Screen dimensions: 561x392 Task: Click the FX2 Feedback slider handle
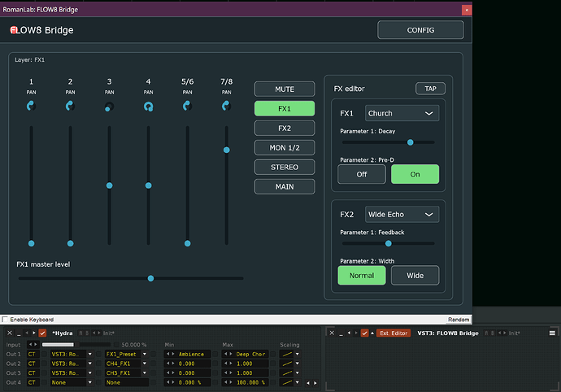(388, 243)
